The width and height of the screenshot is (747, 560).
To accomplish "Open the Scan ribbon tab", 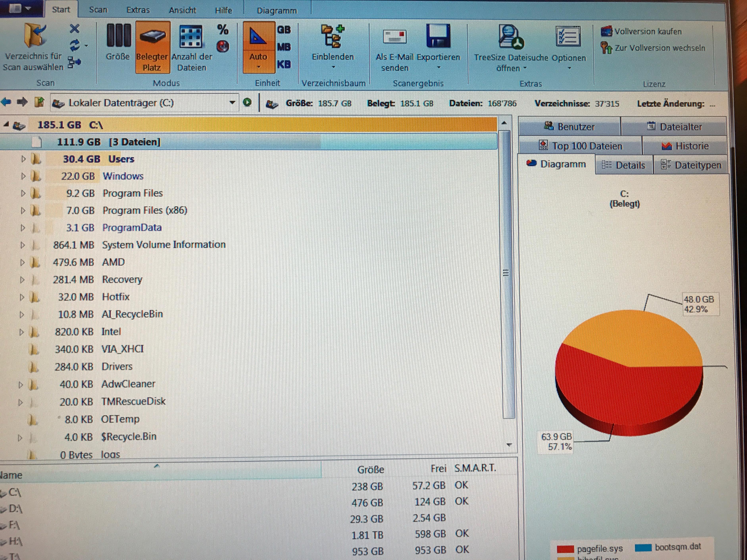I will pyautogui.click(x=98, y=10).
